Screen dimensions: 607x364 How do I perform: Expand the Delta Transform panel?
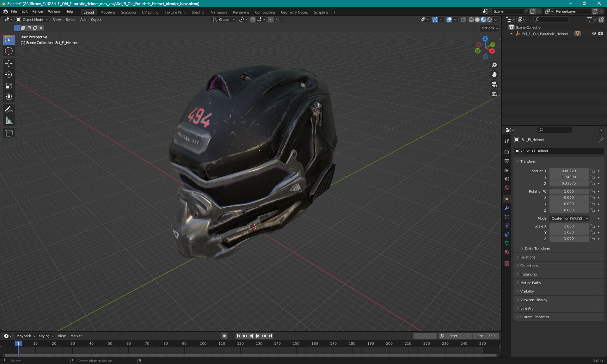(537, 249)
